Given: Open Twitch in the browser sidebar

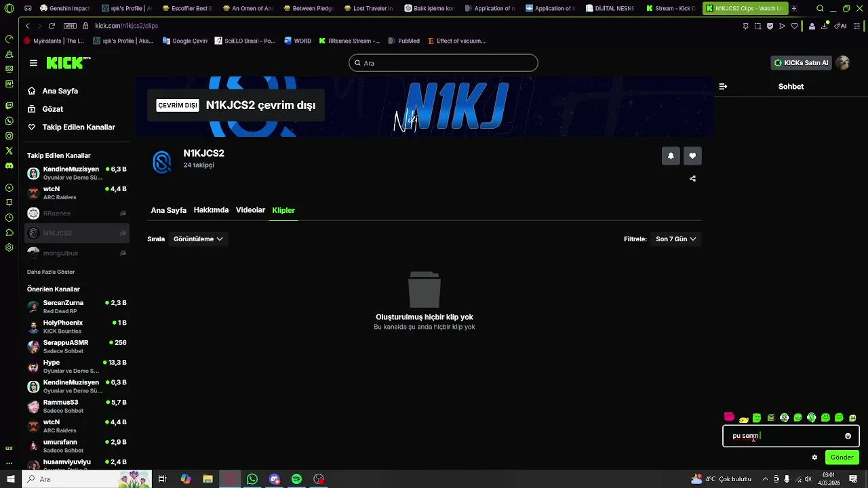Looking at the screenshot, I should [x=9, y=106].
